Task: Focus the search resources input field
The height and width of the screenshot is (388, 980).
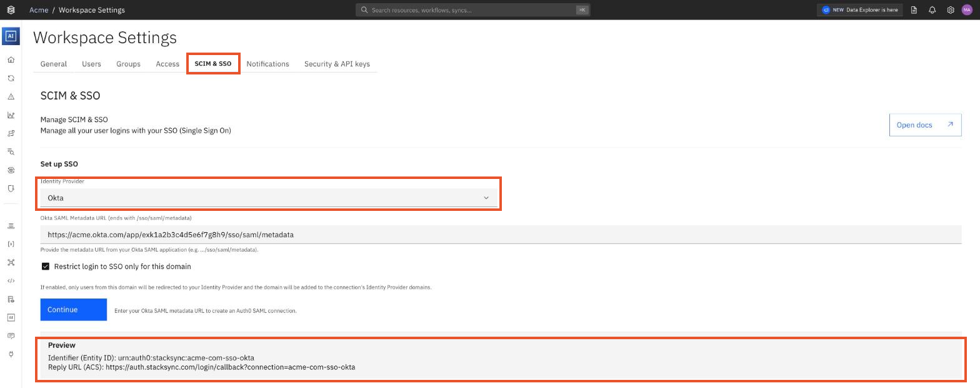Action: tap(472, 10)
